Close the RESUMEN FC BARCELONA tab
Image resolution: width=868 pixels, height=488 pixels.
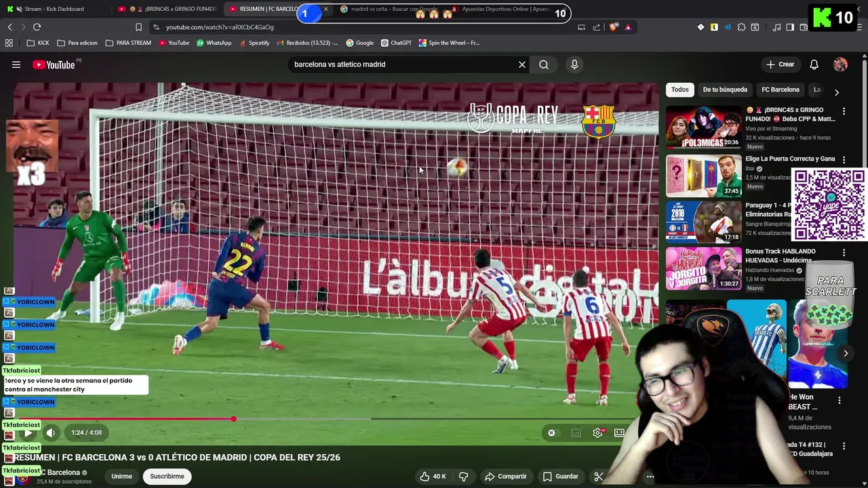(326, 9)
